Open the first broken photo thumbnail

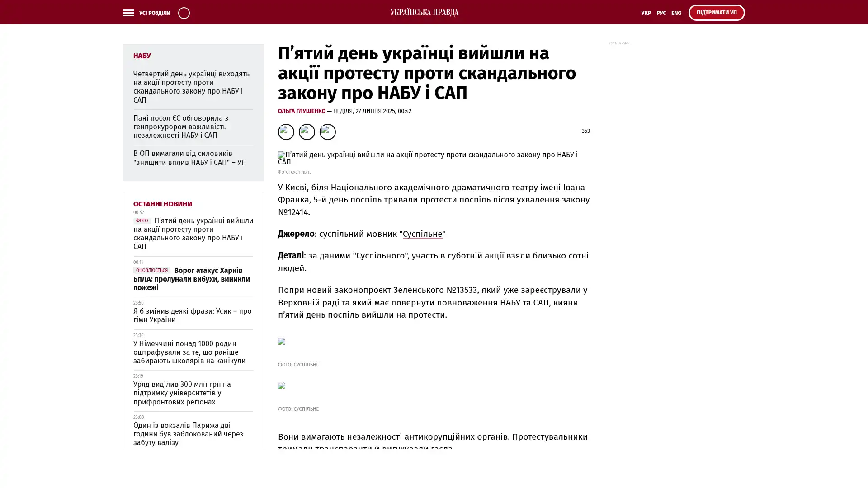tap(282, 342)
